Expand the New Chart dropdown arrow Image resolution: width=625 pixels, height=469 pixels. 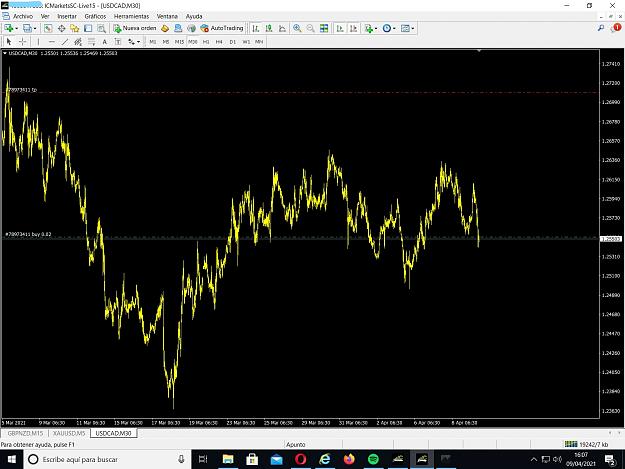[16, 28]
